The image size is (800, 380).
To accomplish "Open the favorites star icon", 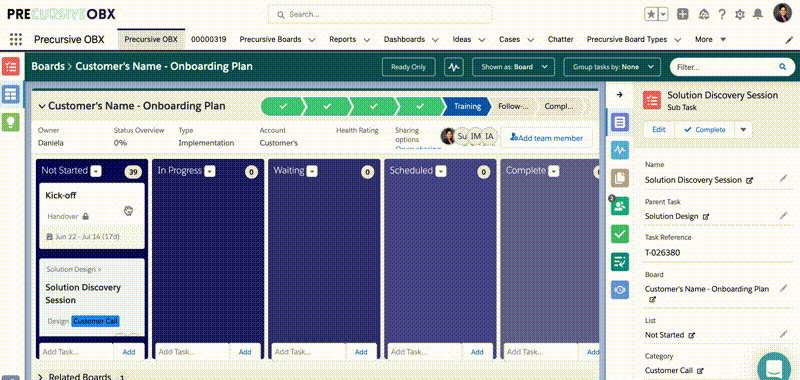I will 651,14.
